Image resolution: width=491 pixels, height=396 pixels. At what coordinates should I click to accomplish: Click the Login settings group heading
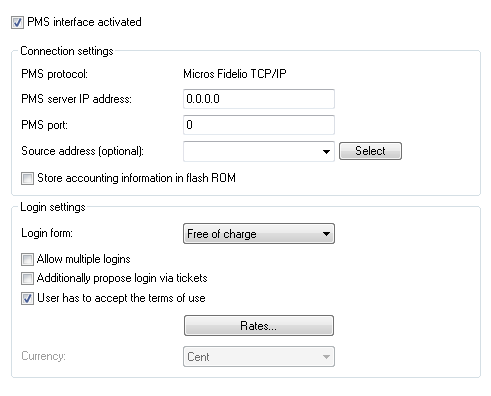click(53, 207)
